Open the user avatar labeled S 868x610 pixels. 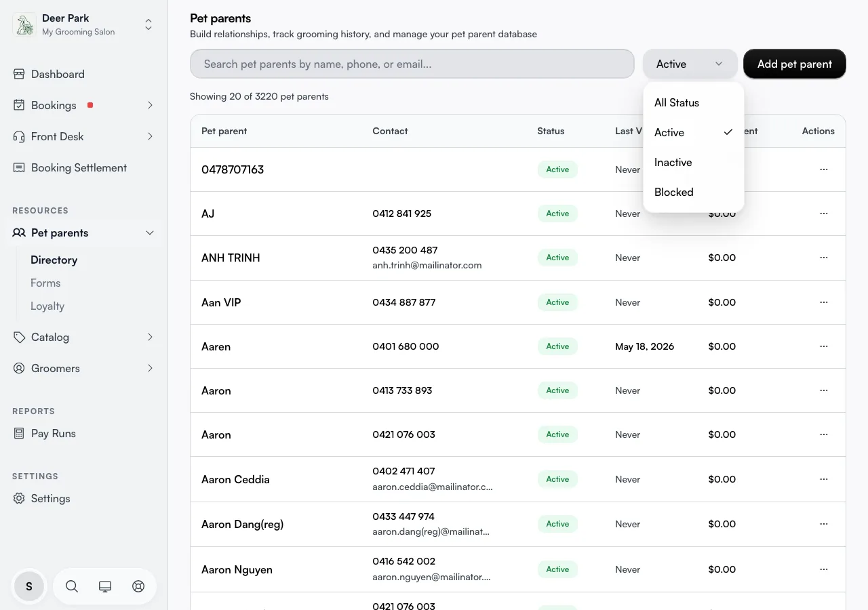29,586
